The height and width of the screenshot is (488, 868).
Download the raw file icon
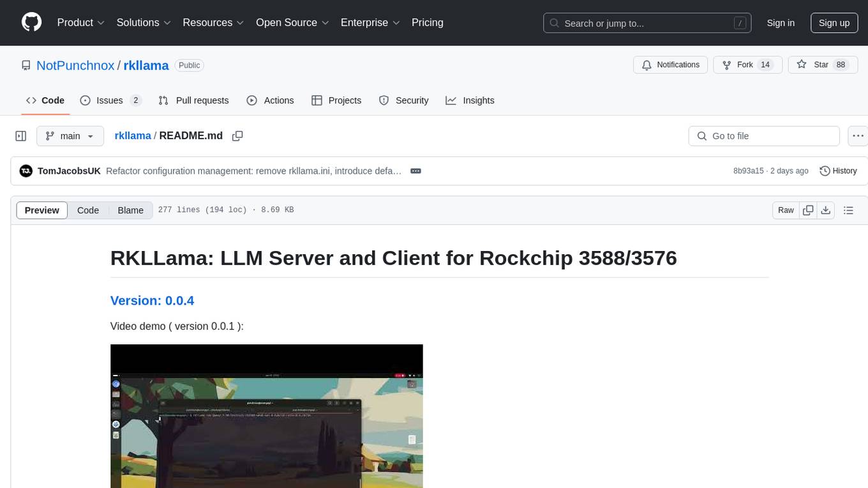point(826,210)
